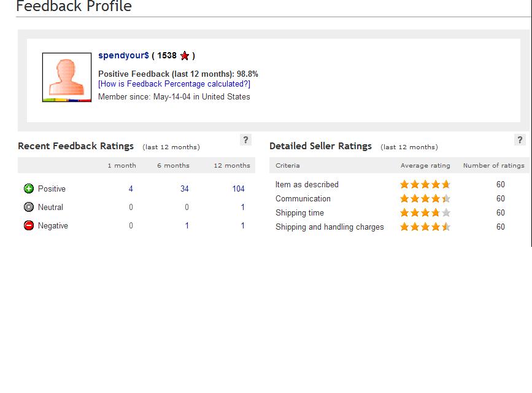
Task: View the 1 negative rating for 6 months
Action: click(x=187, y=225)
